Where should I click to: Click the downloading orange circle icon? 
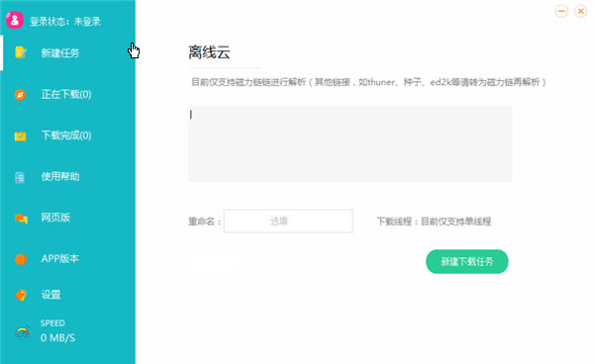(21, 94)
